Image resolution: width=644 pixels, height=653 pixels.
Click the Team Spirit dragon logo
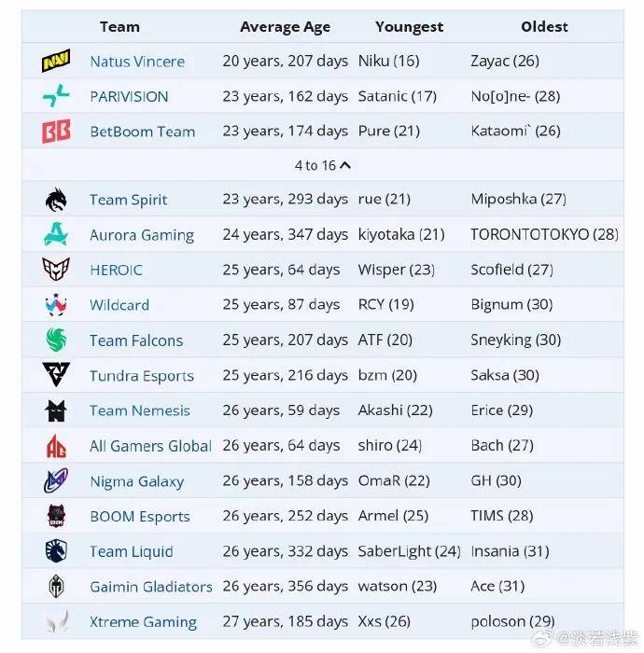coord(56,200)
